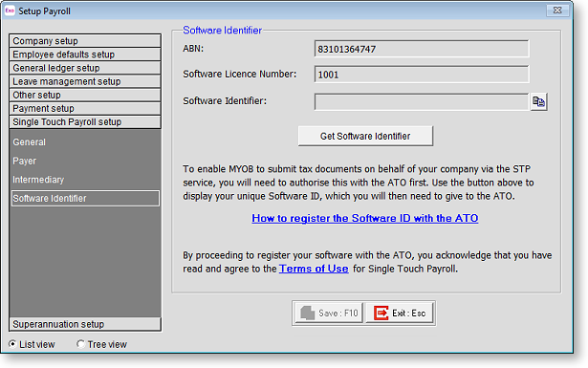The image size is (588, 368).
Task: Open the Other setup section
Action: point(85,95)
